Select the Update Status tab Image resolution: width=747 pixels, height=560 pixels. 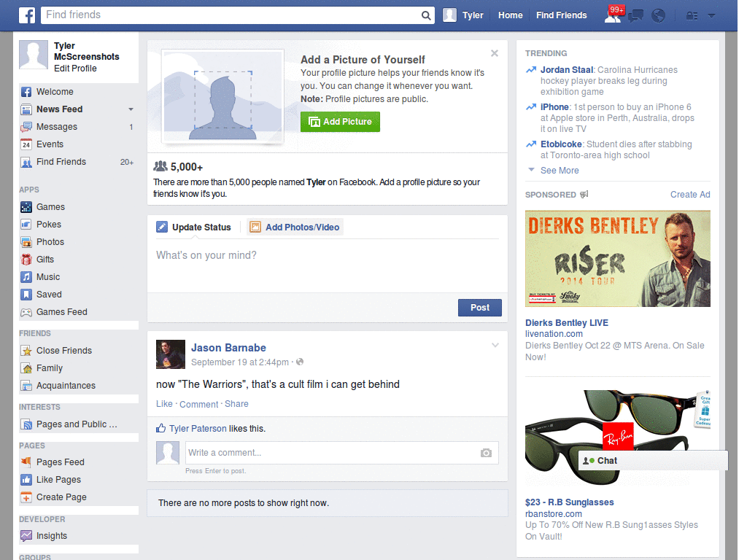(x=194, y=227)
